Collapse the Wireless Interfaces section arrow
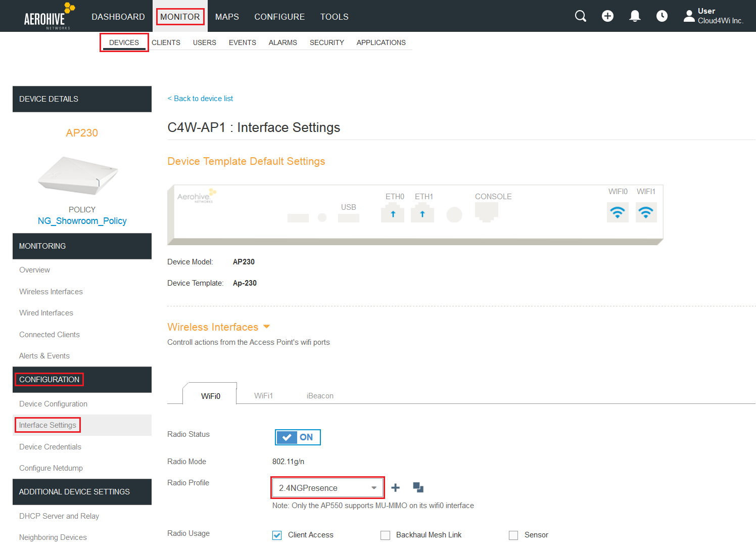Viewport: 756px width, 546px height. pyautogui.click(x=267, y=327)
